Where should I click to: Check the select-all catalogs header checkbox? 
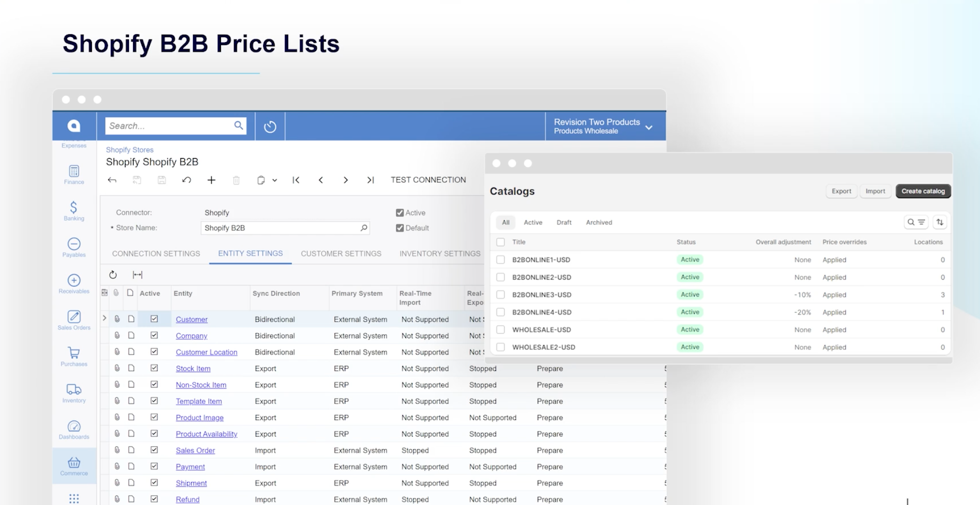pyautogui.click(x=501, y=242)
